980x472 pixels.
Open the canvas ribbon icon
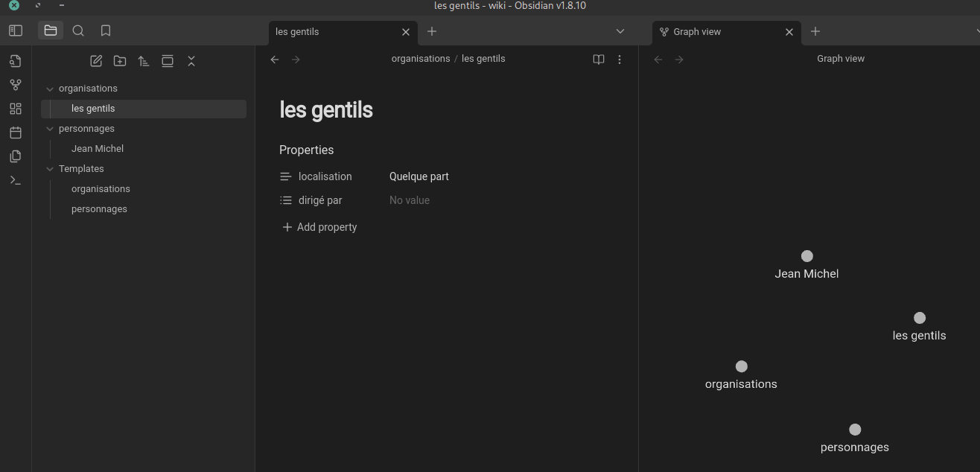click(16, 109)
